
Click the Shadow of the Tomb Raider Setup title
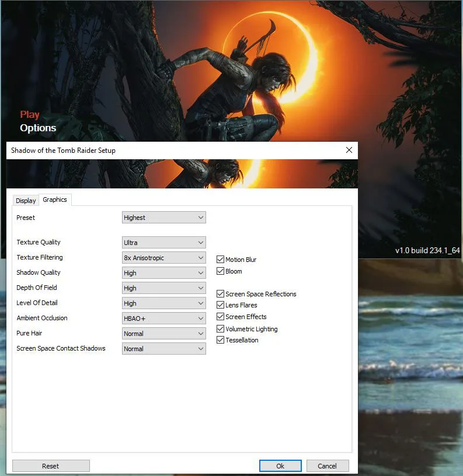coord(63,150)
